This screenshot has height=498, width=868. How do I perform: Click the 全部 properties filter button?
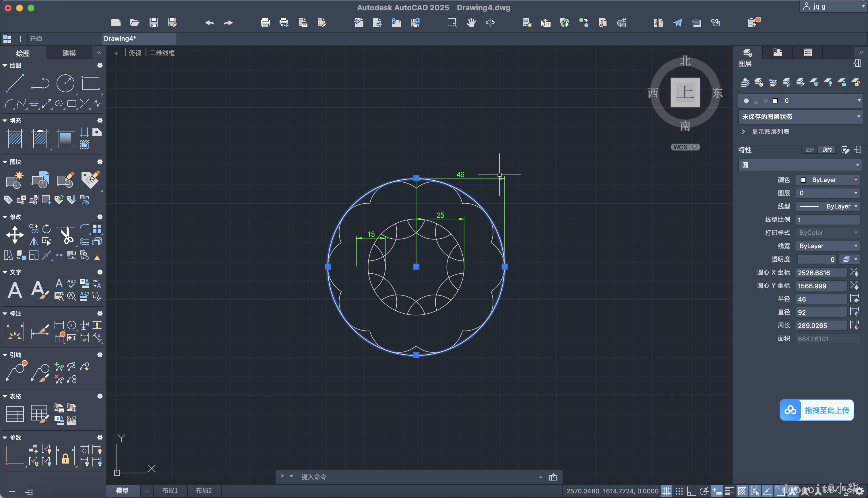pyautogui.click(x=809, y=150)
